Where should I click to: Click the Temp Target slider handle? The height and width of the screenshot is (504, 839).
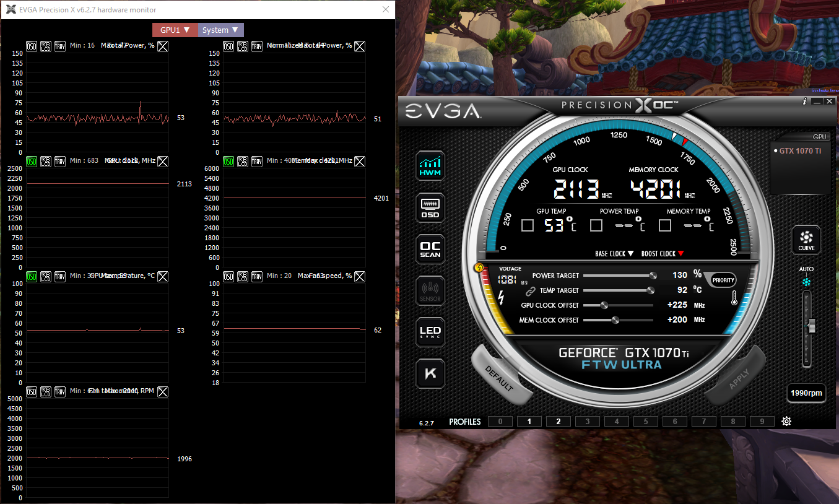click(651, 290)
